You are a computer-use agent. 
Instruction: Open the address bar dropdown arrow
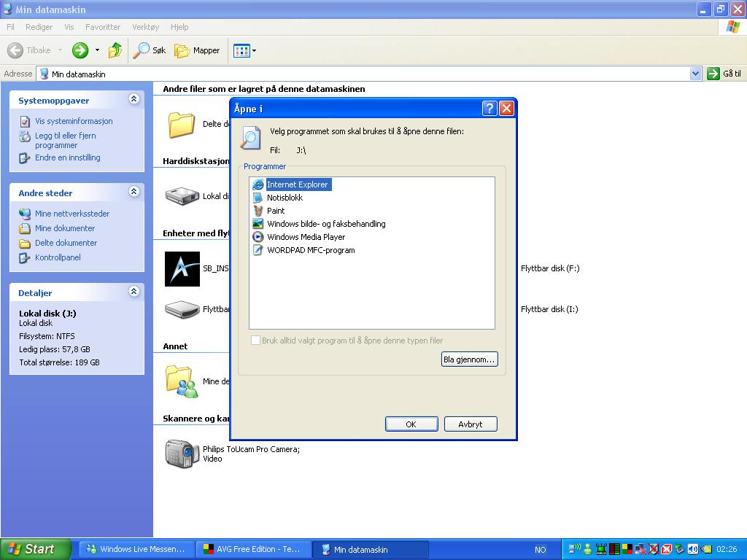coord(695,74)
